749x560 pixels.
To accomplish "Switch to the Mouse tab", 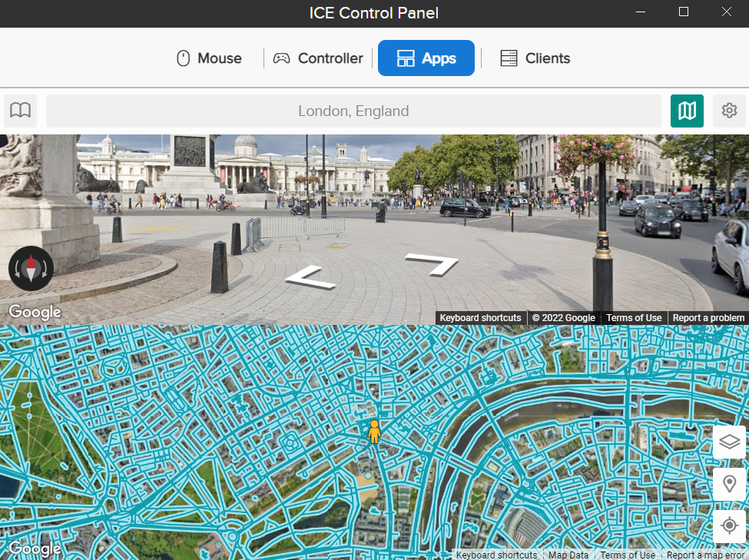I will (x=210, y=58).
